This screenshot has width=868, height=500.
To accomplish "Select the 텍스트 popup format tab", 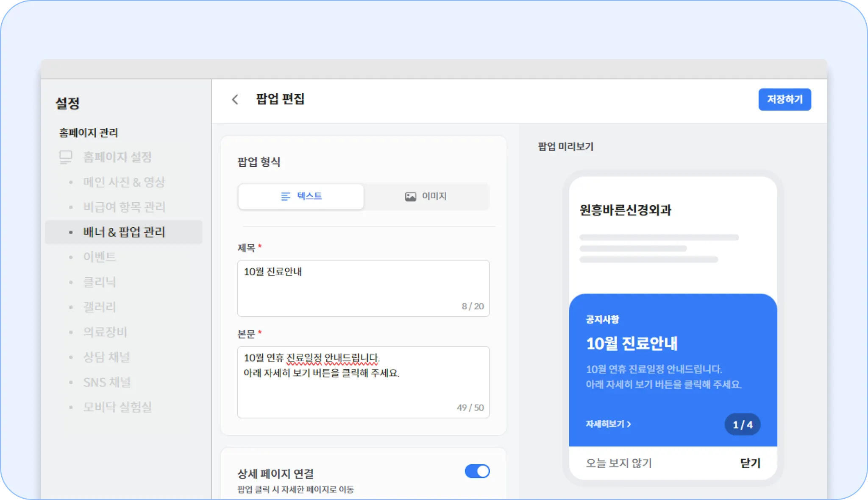I will click(301, 196).
